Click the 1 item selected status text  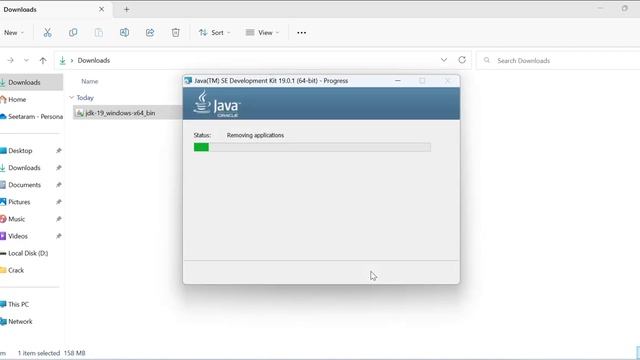tap(39, 353)
